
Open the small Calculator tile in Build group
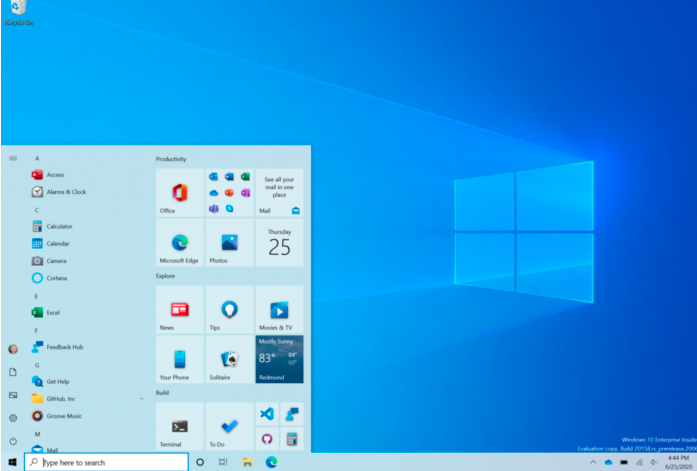pyautogui.click(x=292, y=439)
